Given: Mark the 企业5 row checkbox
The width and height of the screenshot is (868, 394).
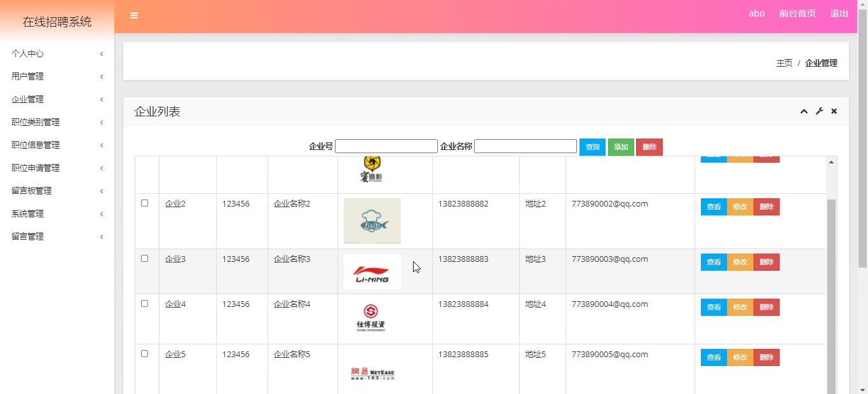Looking at the screenshot, I should point(144,354).
